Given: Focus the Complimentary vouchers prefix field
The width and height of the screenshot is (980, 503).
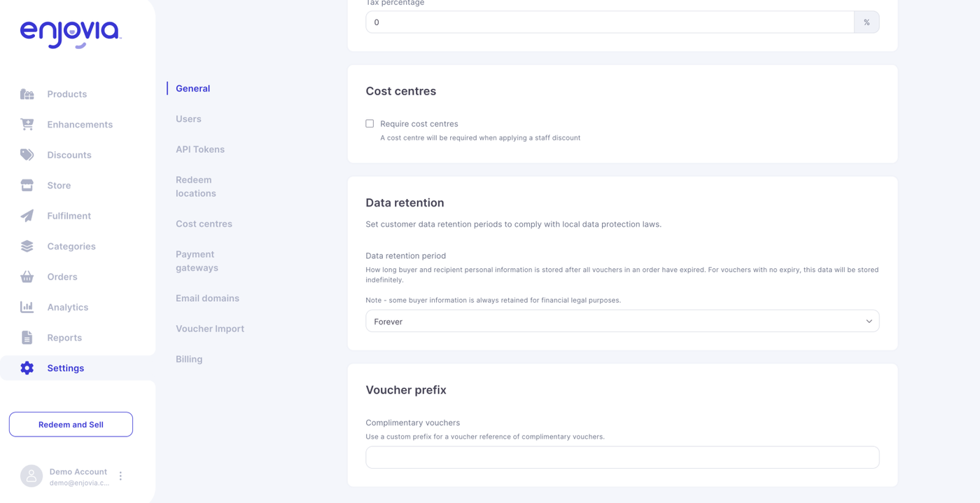Looking at the screenshot, I should tap(622, 457).
